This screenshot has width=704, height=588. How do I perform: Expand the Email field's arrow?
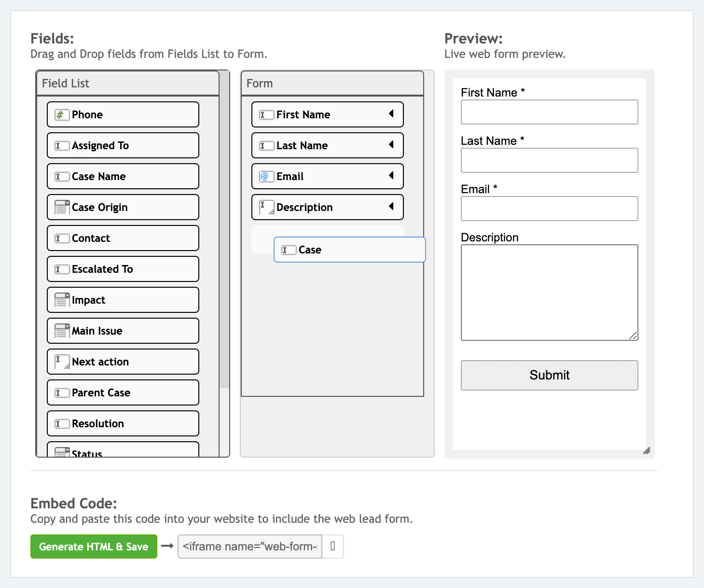tap(391, 176)
